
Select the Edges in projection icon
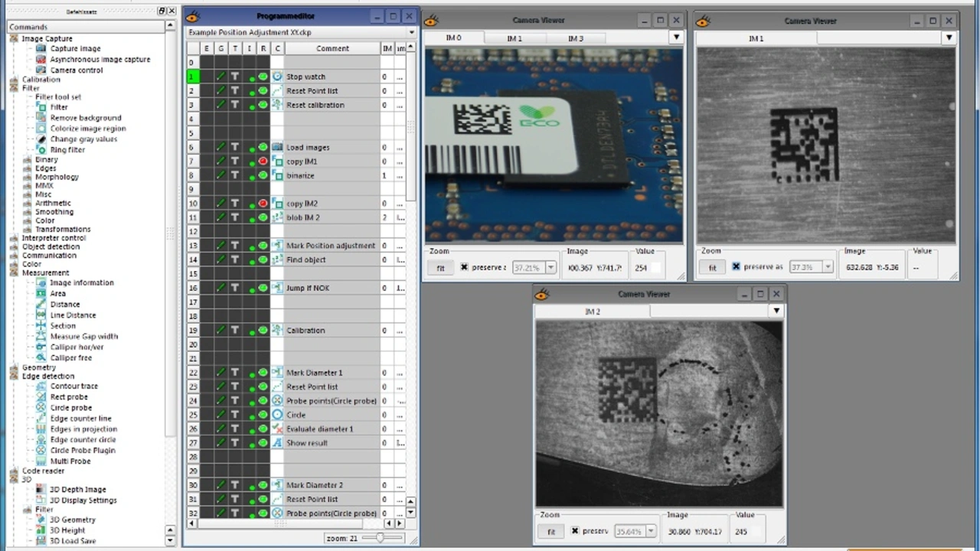41,429
